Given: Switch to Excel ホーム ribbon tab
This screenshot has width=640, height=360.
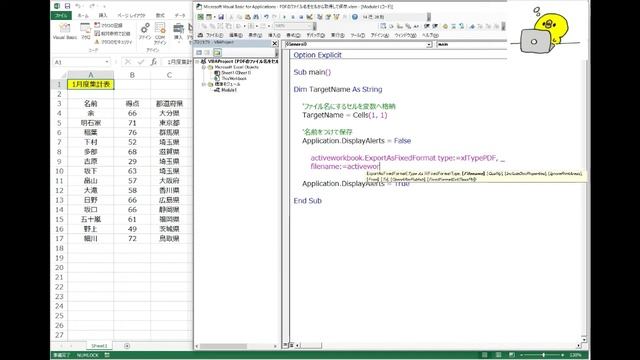Looking at the screenshot, I should pos(83,16).
